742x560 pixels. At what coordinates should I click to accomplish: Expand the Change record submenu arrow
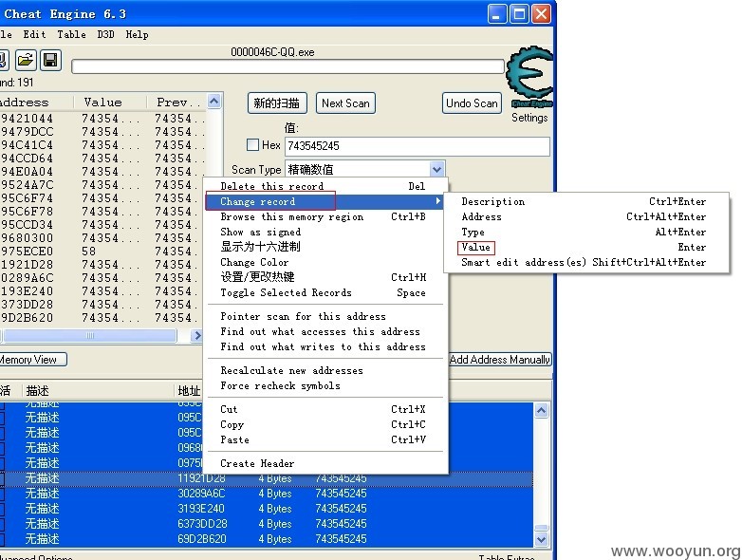click(x=438, y=201)
